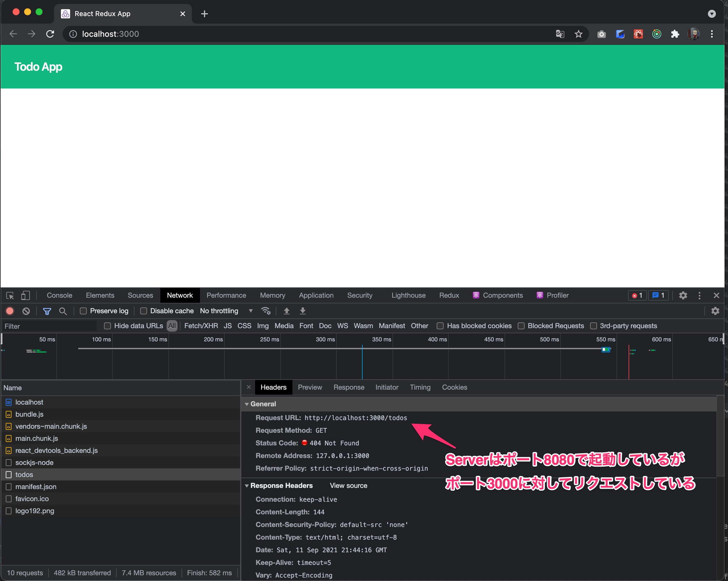The width and height of the screenshot is (728, 581).
Task: Stop recording the network log
Action: tap(10, 311)
